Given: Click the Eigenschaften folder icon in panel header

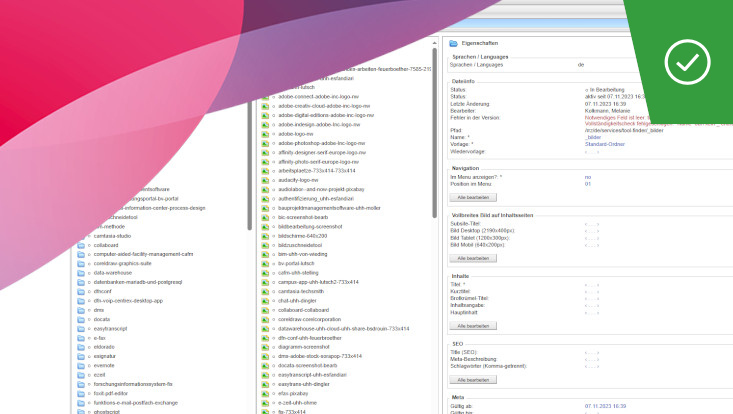Looking at the screenshot, I should coord(453,45).
